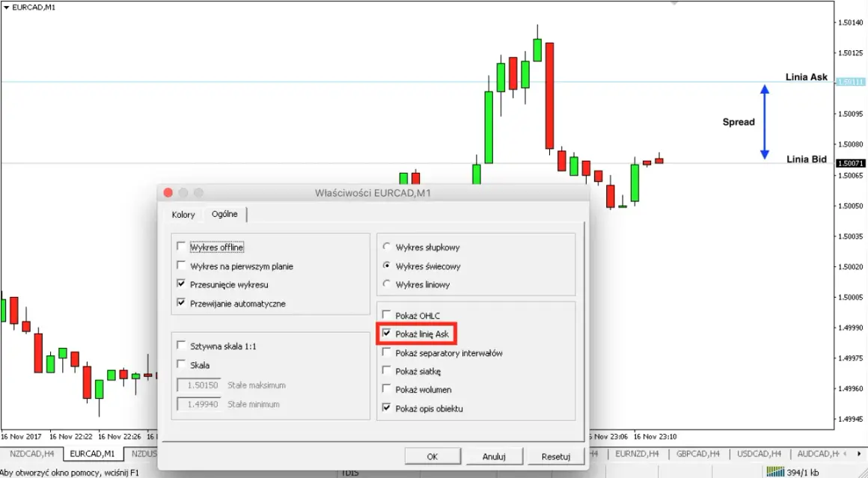868x478 pixels.
Task: Close the Właściwości dialog with red button
Action: pos(168,192)
